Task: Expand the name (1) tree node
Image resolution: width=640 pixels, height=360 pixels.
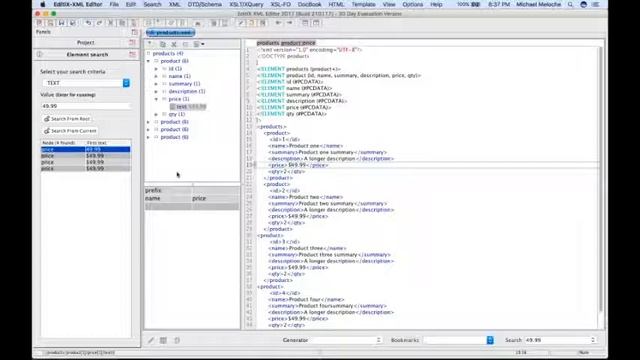Action: pos(156,76)
